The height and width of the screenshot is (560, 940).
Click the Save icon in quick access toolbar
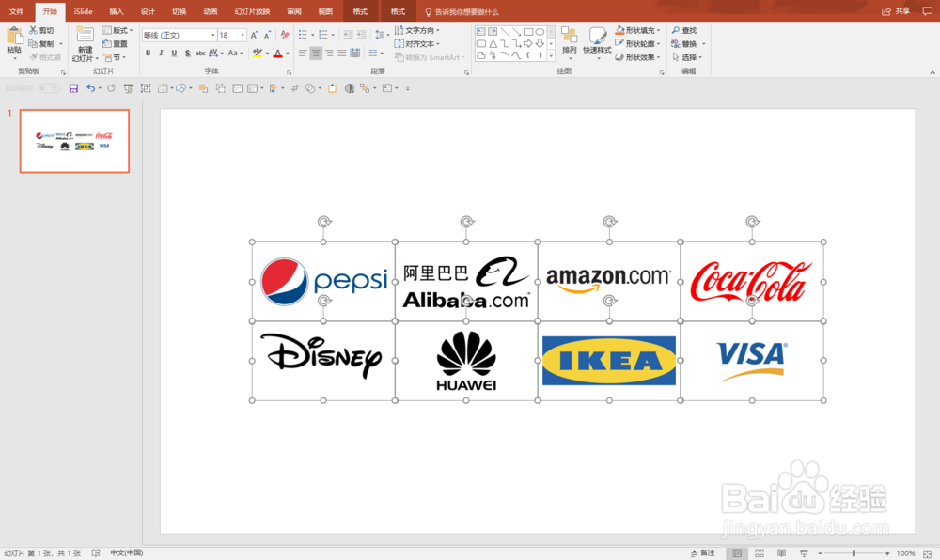[73, 88]
